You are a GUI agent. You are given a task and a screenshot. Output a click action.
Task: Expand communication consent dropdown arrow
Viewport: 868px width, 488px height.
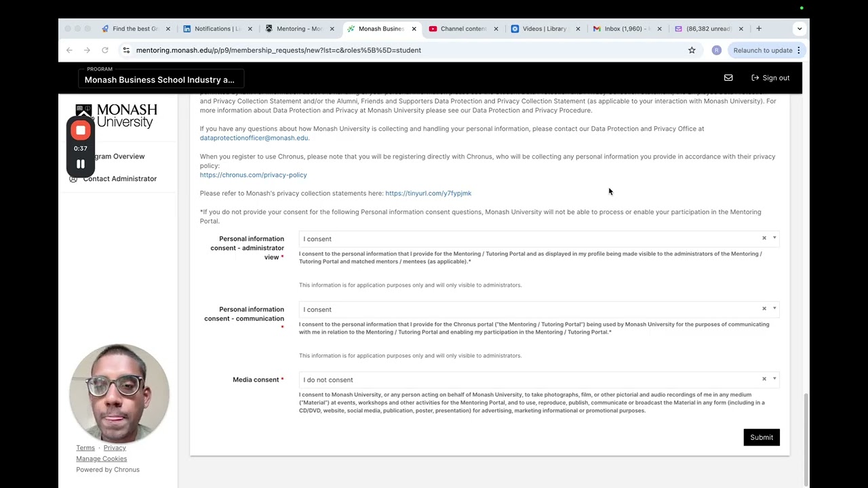(x=774, y=308)
